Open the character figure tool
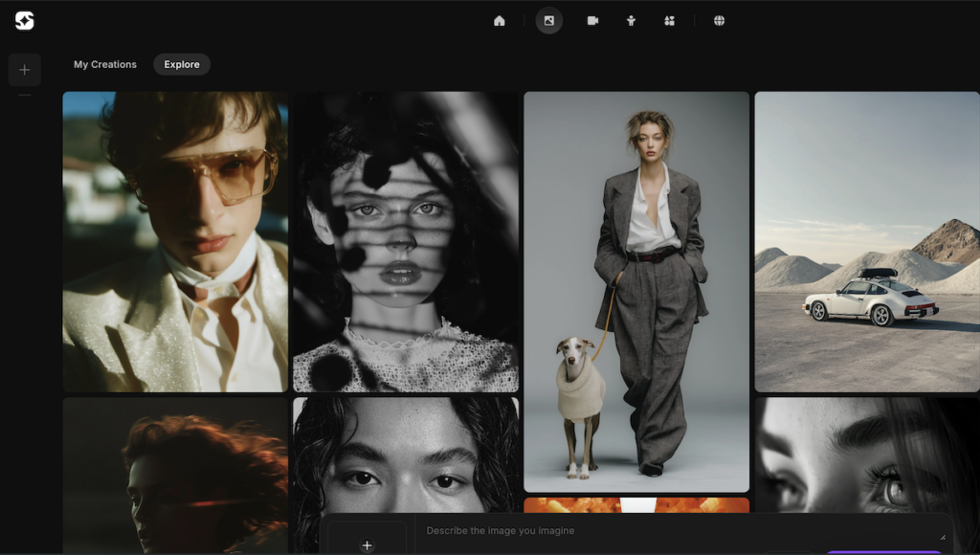Image resolution: width=980 pixels, height=555 pixels. 631,21
